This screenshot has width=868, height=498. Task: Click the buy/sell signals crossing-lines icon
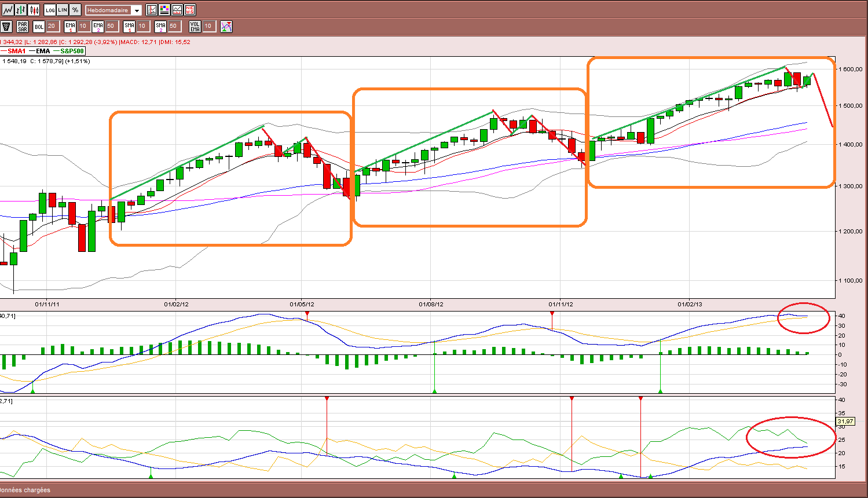coord(226,27)
